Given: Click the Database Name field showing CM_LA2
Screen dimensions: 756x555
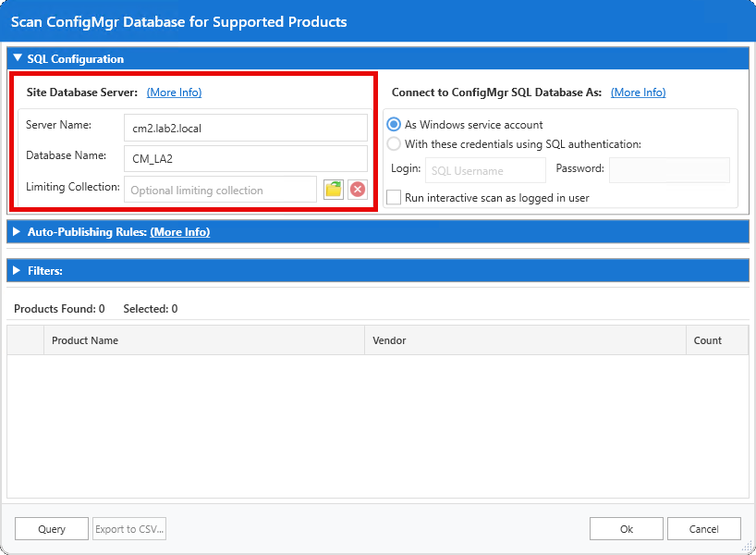Looking at the screenshot, I should pyautogui.click(x=245, y=157).
